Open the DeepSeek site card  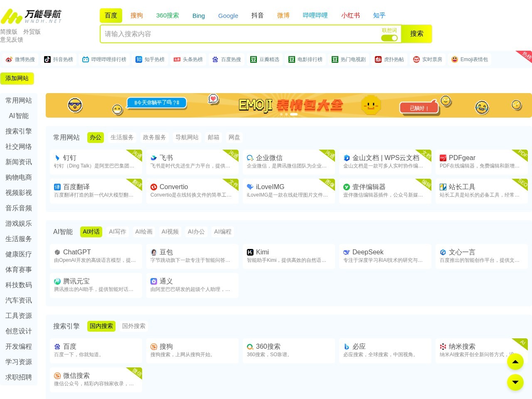click(385, 256)
